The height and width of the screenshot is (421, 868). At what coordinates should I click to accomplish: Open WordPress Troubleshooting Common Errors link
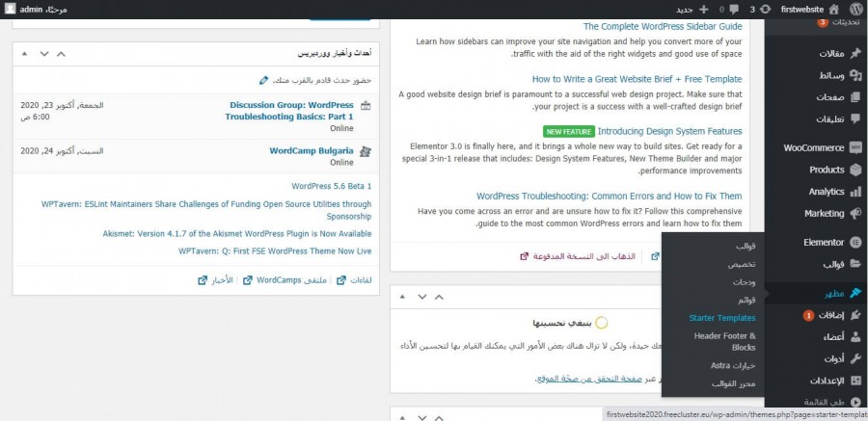tap(610, 196)
